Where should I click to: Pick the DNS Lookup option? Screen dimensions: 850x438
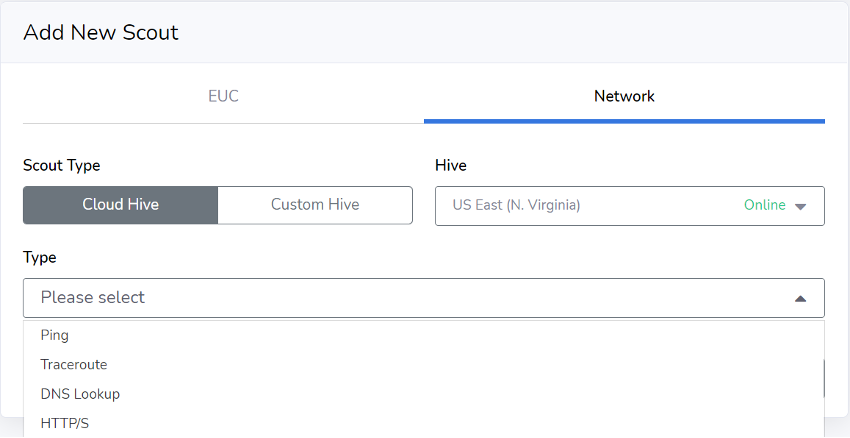[80, 394]
